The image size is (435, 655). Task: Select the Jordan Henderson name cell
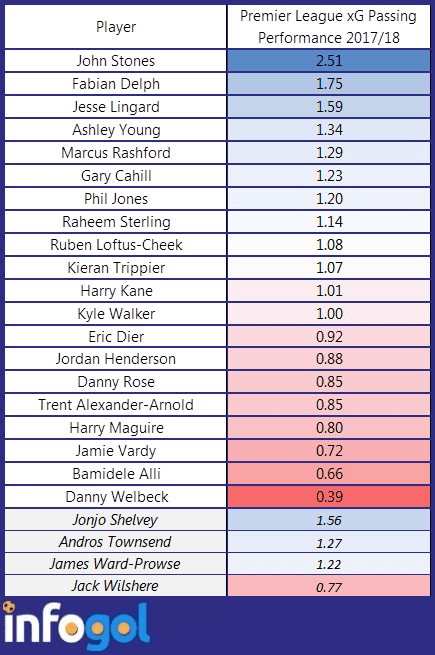pyautogui.click(x=116, y=359)
